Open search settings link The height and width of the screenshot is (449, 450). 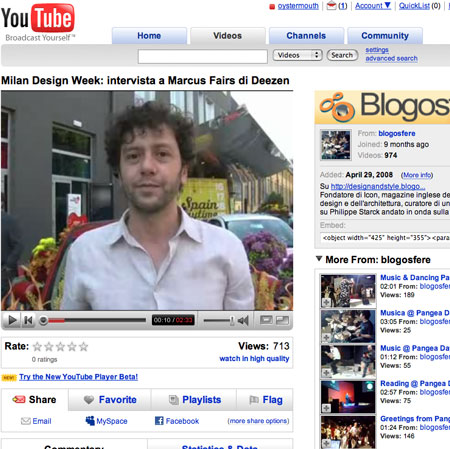pos(377,50)
